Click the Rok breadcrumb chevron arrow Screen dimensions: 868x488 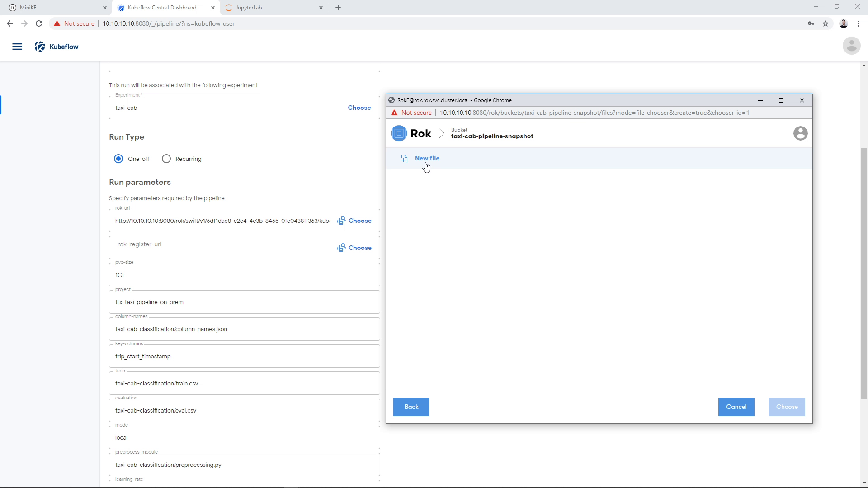point(441,133)
